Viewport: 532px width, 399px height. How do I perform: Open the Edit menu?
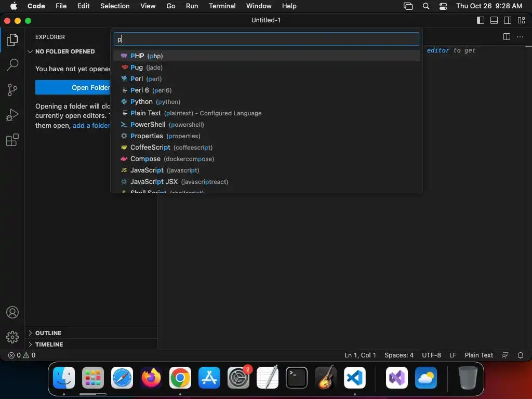point(84,6)
